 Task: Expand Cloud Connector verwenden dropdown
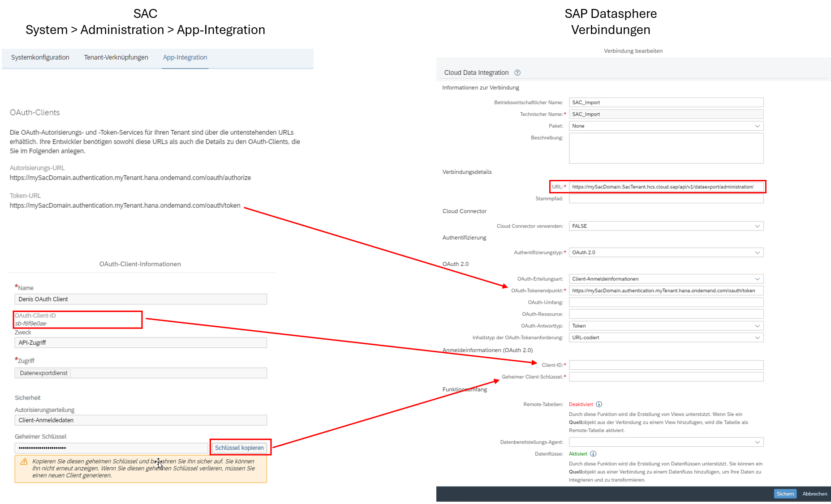(x=666, y=226)
